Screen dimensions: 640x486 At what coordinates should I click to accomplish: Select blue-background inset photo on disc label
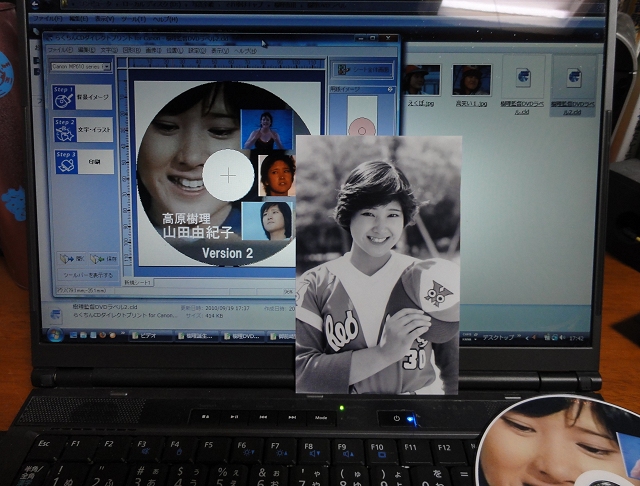click(x=267, y=129)
